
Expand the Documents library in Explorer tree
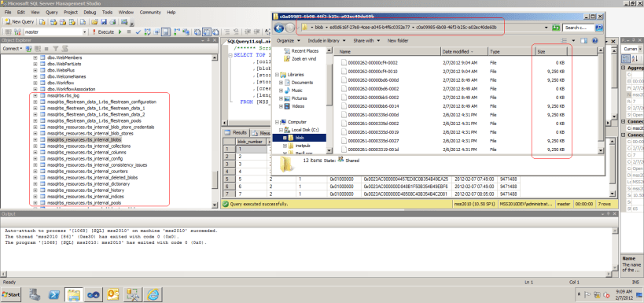(281, 83)
